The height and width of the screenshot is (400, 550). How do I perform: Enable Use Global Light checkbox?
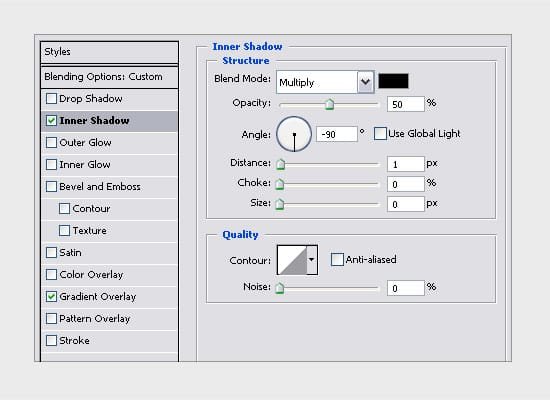380,134
